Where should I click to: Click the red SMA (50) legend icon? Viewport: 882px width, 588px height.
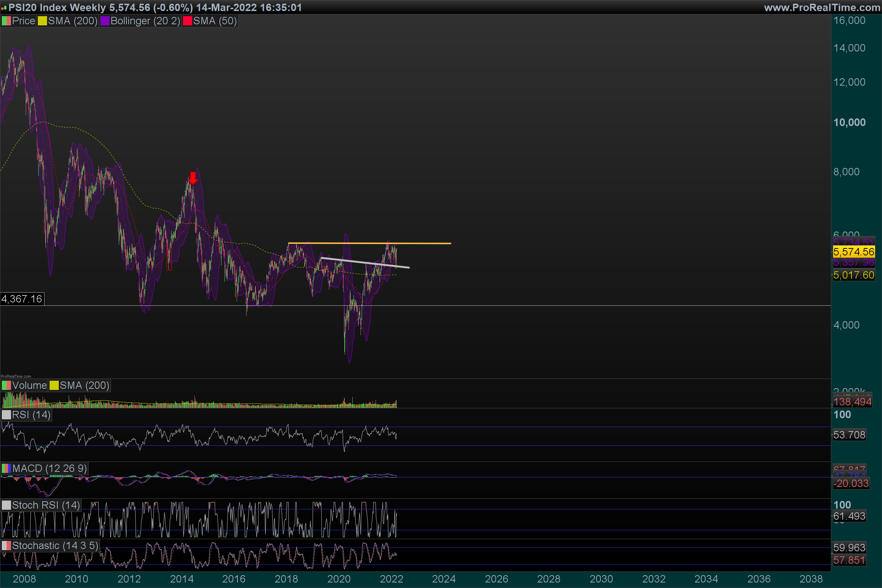(x=187, y=21)
